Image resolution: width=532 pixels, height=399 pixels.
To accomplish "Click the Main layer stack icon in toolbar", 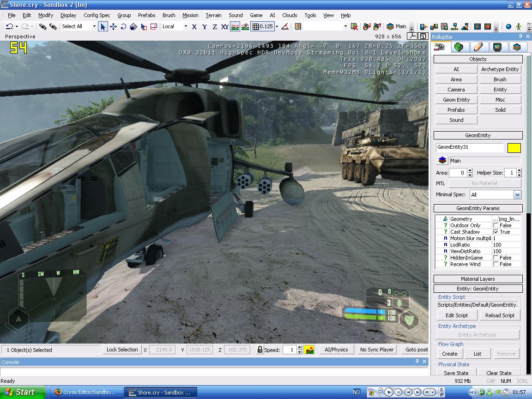I will pos(390,26).
